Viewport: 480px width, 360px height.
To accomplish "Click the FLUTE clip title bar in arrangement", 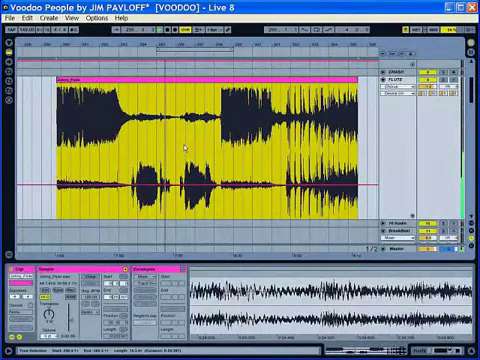I will coord(207,80).
